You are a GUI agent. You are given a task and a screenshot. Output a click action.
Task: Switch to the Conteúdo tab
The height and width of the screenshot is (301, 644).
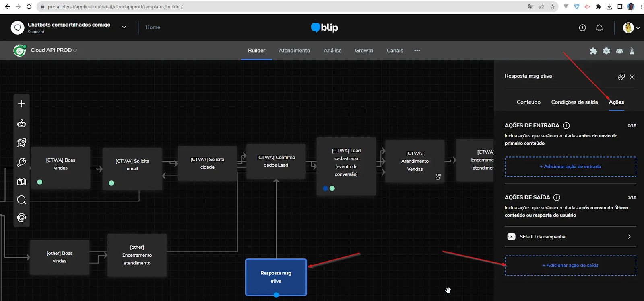coord(528,102)
